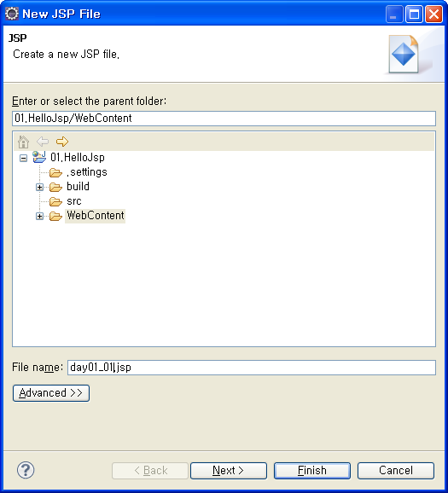Expand the WebContent folder node
This screenshot has width=448, height=493.
tap(39, 217)
